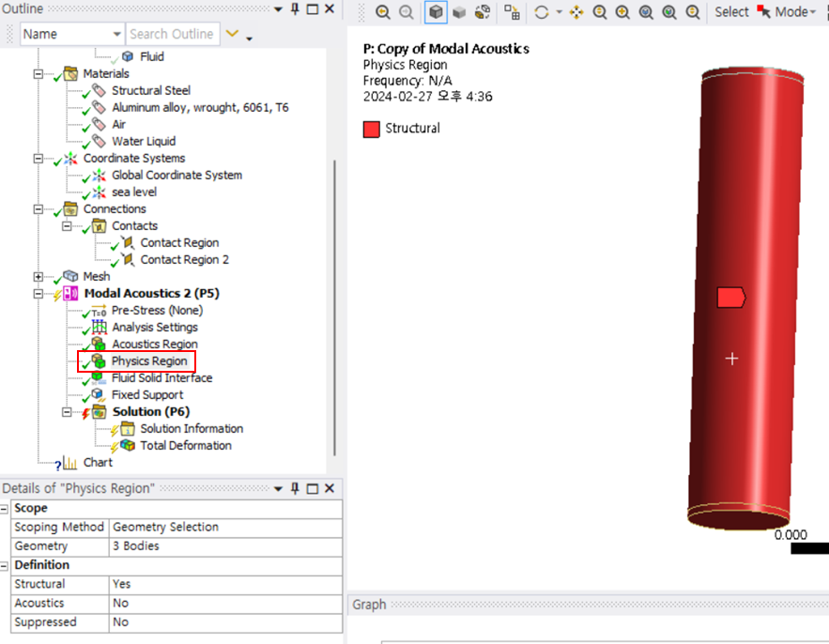This screenshot has height=644, width=829.
Task: Select the Pan tool in toolbar
Action: coord(576,12)
